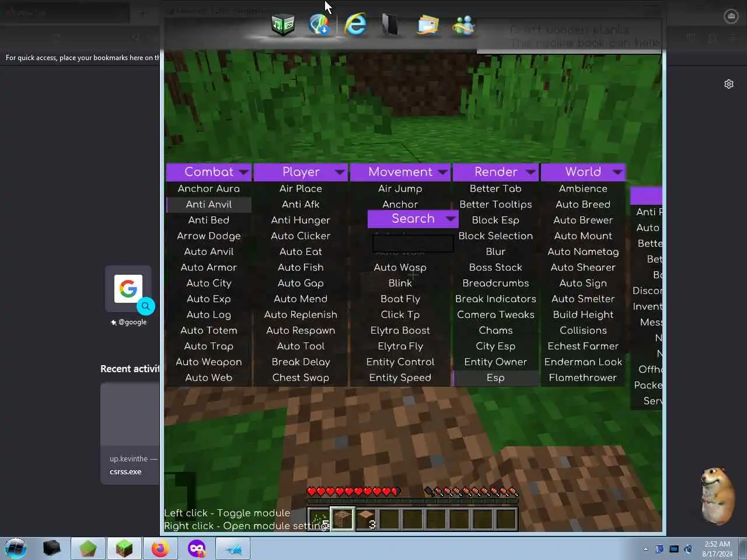
Task: Open Firefox new tab settings gear
Action: 729,84
